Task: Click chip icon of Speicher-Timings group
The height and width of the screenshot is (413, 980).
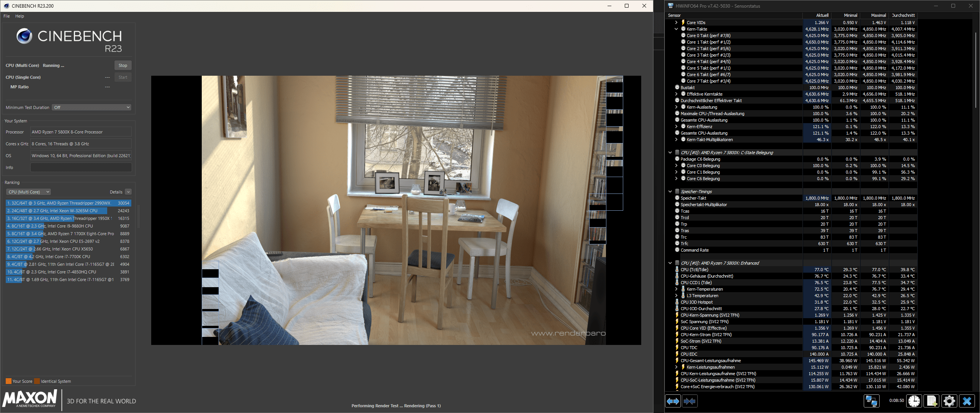Action: (x=677, y=192)
